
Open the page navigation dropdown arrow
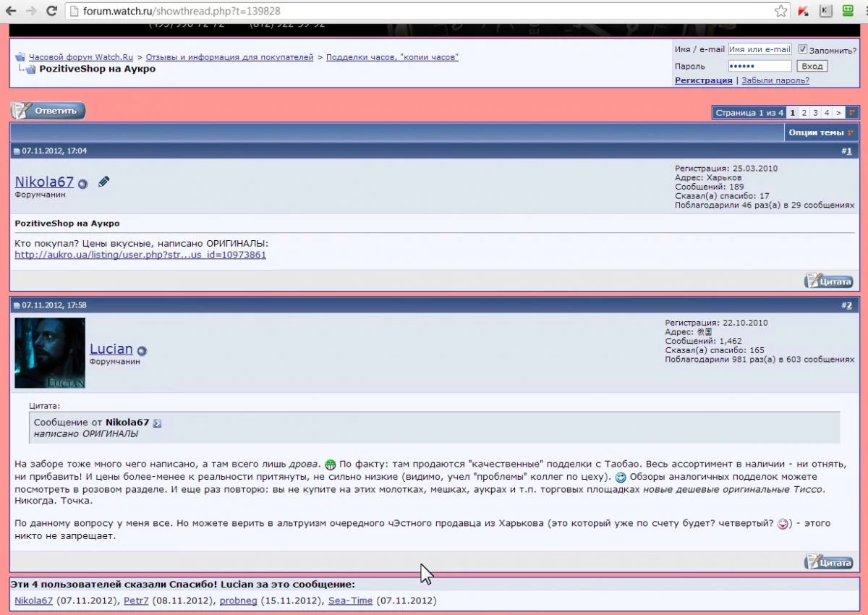click(x=851, y=113)
